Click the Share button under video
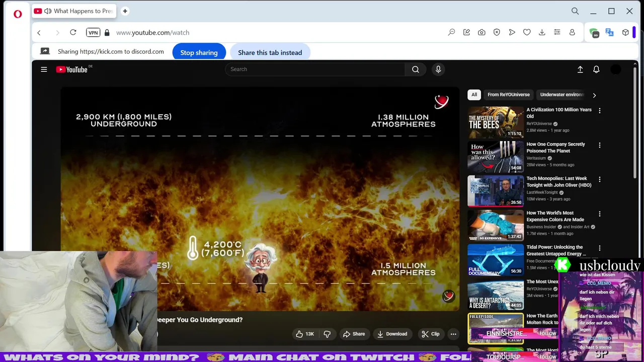 (354, 334)
